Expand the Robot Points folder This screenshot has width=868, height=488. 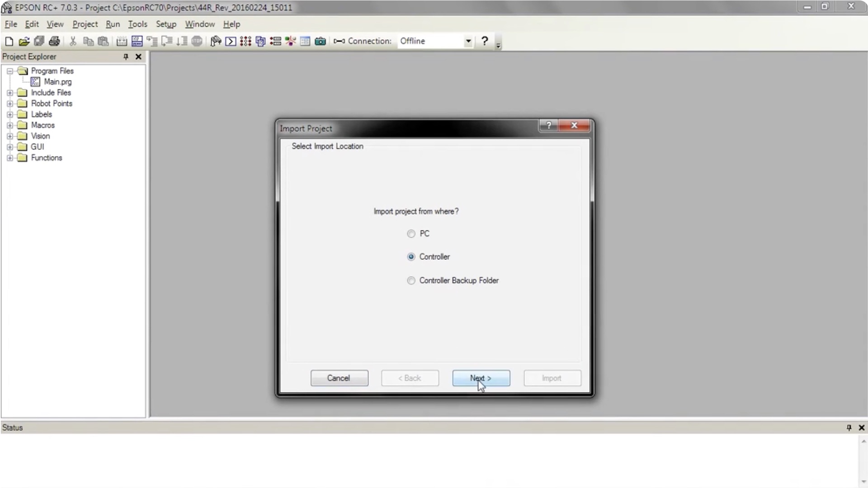pos(10,103)
